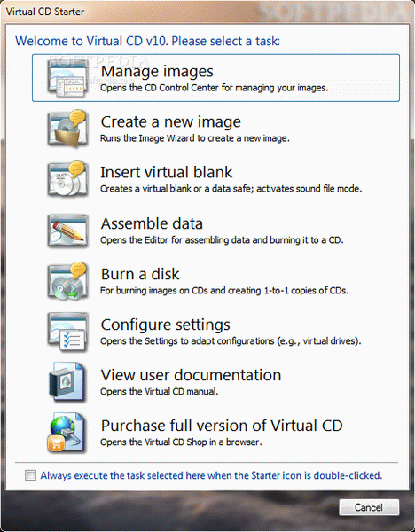This screenshot has height=532, width=415.
Task: Click the Create a new image icon
Action: pos(68,129)
